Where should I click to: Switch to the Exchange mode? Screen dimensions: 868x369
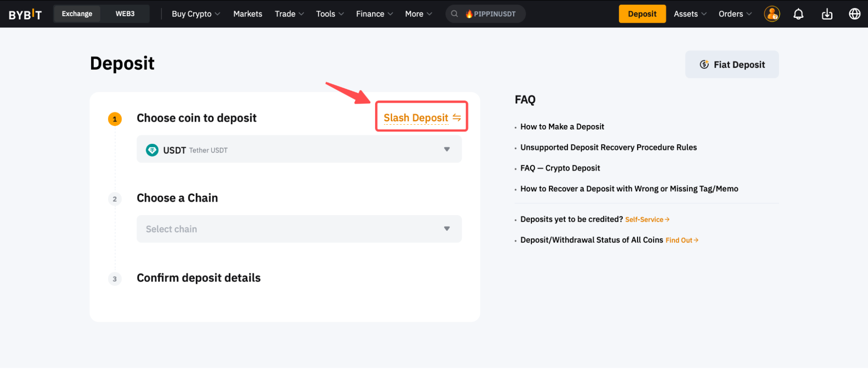(77, 14)
